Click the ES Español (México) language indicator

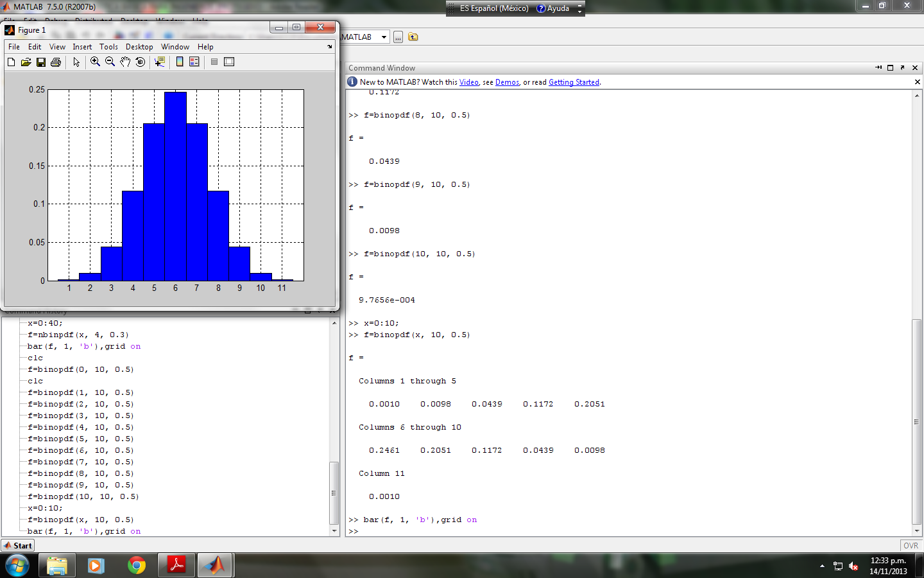coord(494,8)
